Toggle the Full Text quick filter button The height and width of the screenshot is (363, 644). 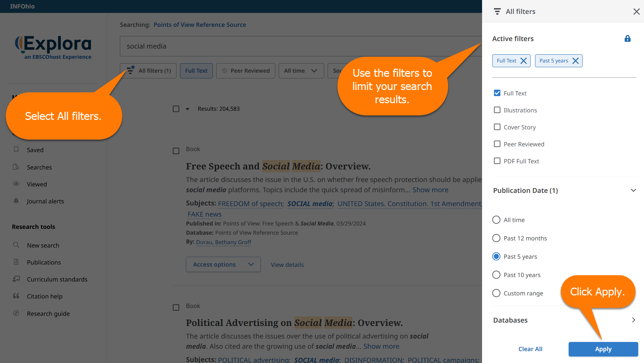click(196, 71)
